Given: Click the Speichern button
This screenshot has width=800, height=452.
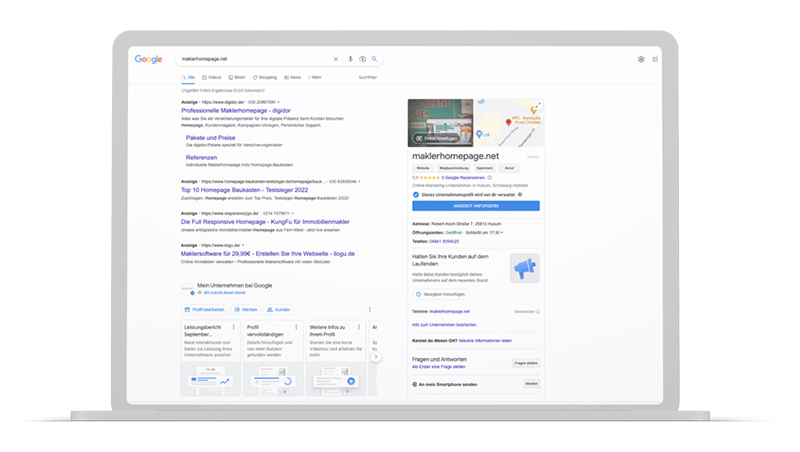Looking at the screenshot, I should [485, 168].
